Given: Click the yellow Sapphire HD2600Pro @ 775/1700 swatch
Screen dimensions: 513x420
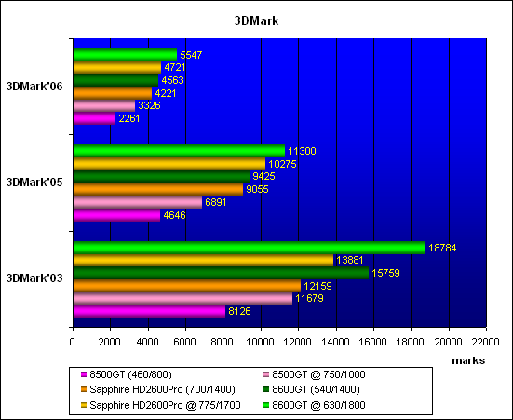Looking at the screenshot, I should click(84, 405).
